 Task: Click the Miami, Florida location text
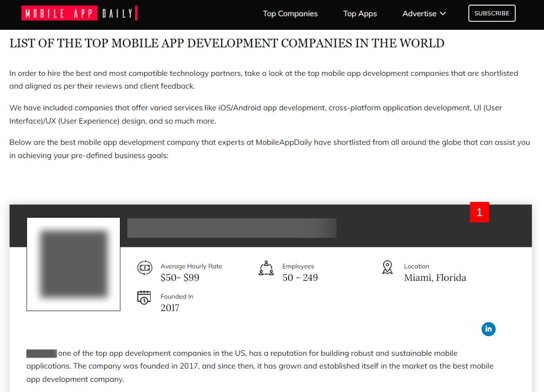pos(435,278)
